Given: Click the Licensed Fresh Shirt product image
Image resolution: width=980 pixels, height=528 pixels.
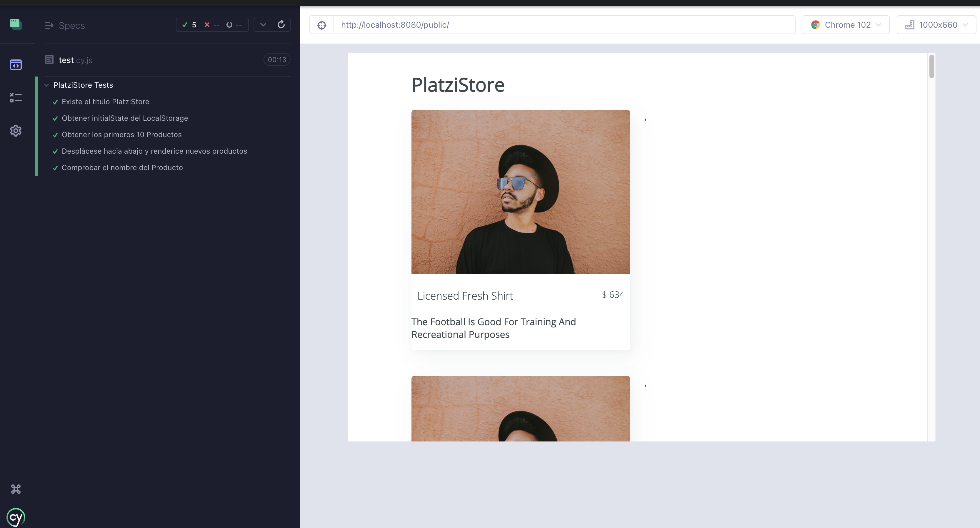Looking at the screenshot, I should [520, 192].
